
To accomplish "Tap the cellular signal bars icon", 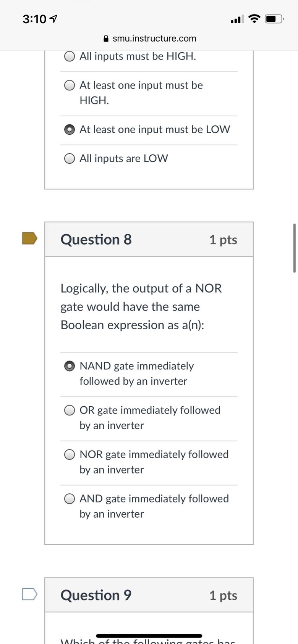I will (x=237, y=19).
